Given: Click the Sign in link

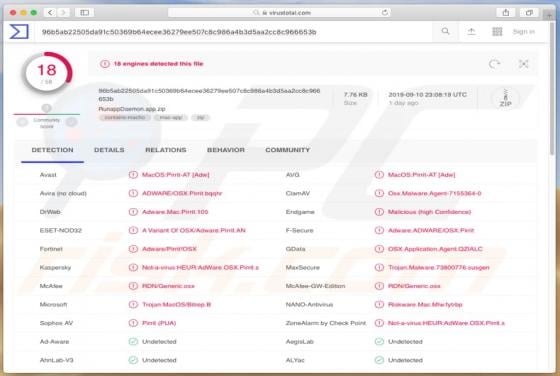Looking at the screenshot, I should coord(524,31).
